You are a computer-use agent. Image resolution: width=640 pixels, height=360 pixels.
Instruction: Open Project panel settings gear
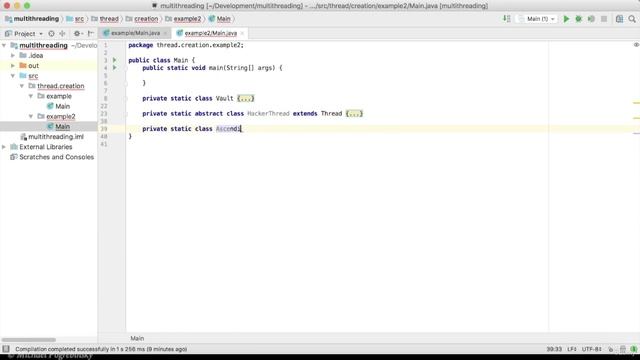[77, 33]
